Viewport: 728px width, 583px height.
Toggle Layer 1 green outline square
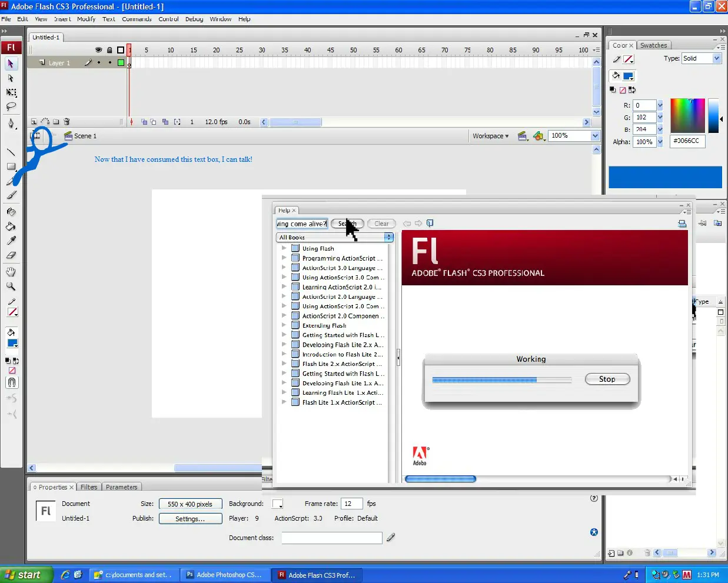point(121,62)
